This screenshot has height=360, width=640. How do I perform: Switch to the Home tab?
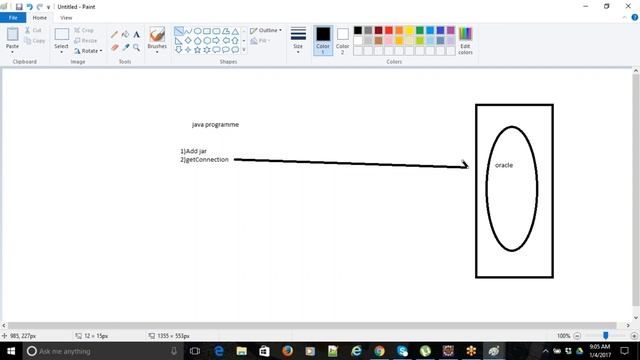coord(40,18)
